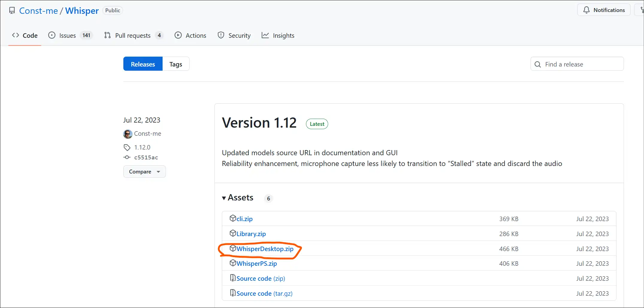Select the Releases button
Screen dimensions: 644x308
143,64
